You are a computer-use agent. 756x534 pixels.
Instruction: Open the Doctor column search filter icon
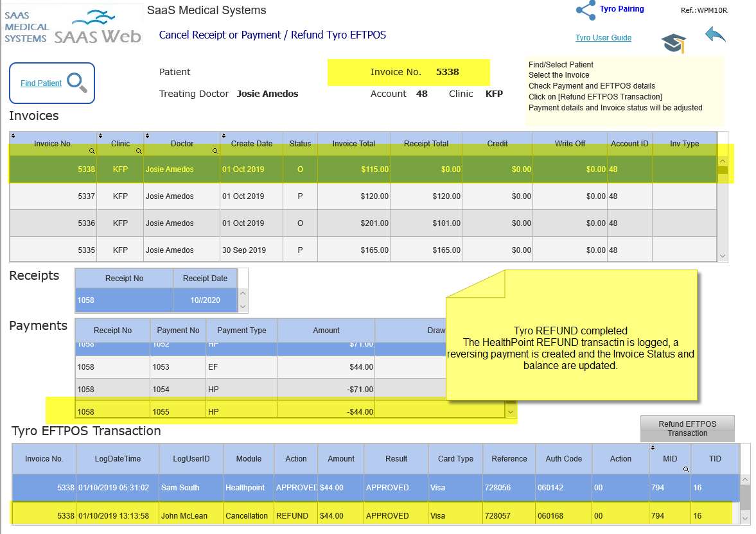pyautogui.click(x=215, y=151)
